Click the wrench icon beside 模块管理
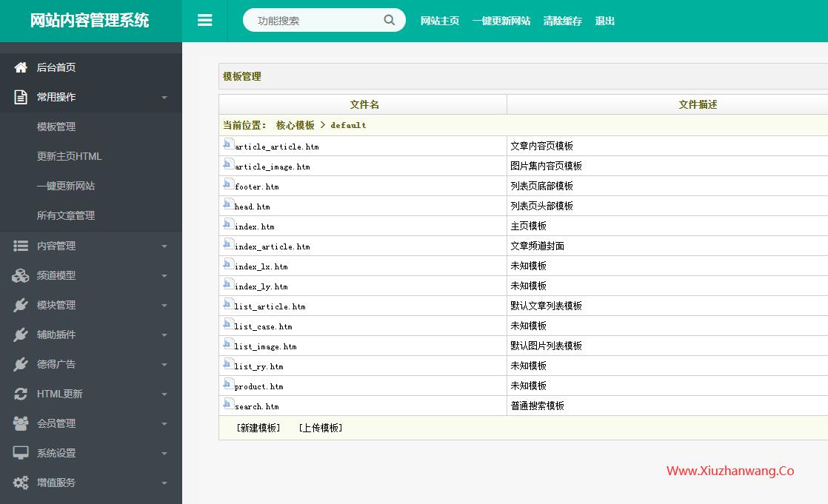The image size is (828, 504). tap(20, 304)
